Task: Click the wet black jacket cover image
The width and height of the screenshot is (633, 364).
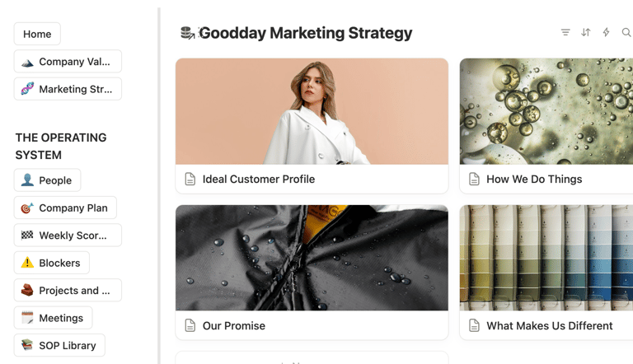Action: (312, 258)
